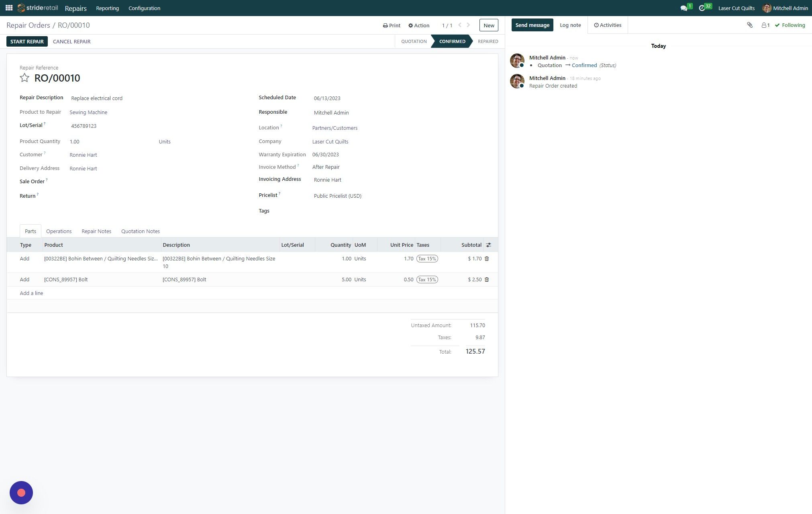Click Send message in chatter
The image size is (812, 514).
tap(532, 25)
